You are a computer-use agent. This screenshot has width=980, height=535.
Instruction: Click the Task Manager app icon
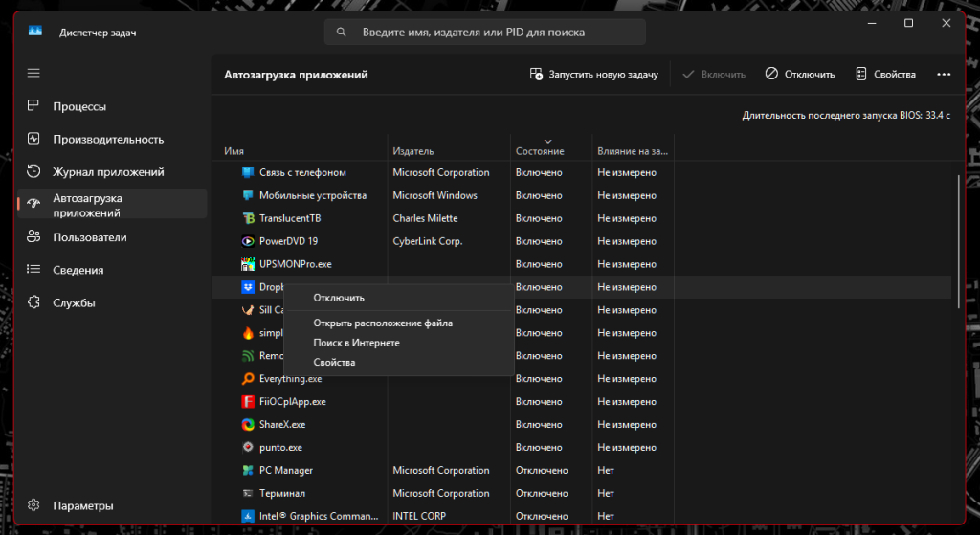pos(35,32)
